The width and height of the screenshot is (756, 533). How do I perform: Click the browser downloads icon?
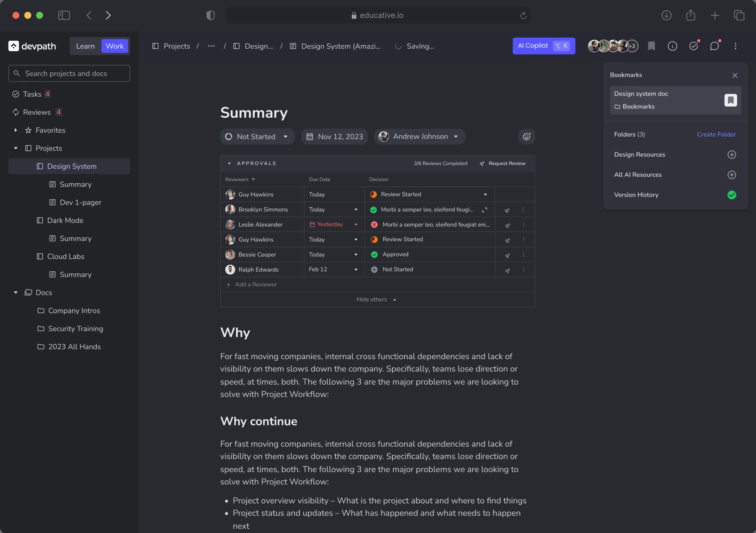click(666, 15)
